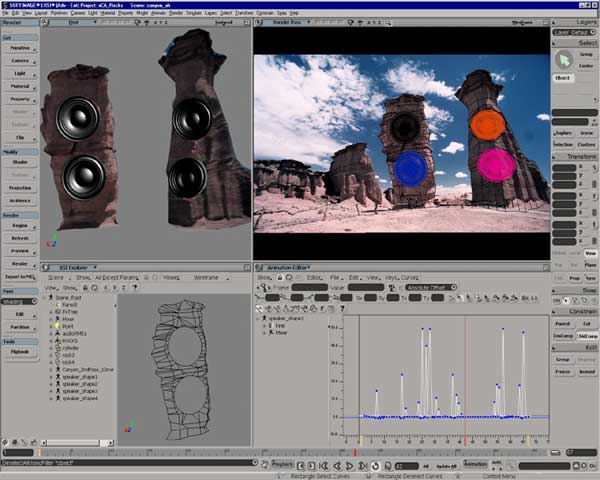
Task: Open the Primitive menu in Get panel
Action: (20, 47)
